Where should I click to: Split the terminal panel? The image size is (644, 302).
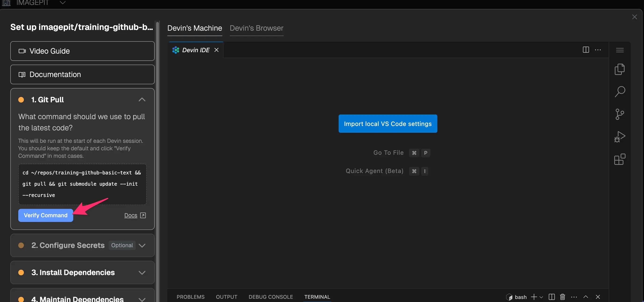click(552, 297)
